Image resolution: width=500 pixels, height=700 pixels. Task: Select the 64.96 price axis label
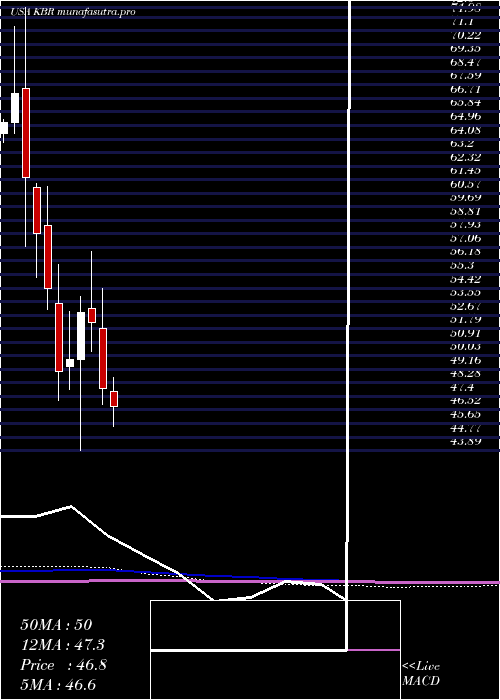[x=467, y=117]
